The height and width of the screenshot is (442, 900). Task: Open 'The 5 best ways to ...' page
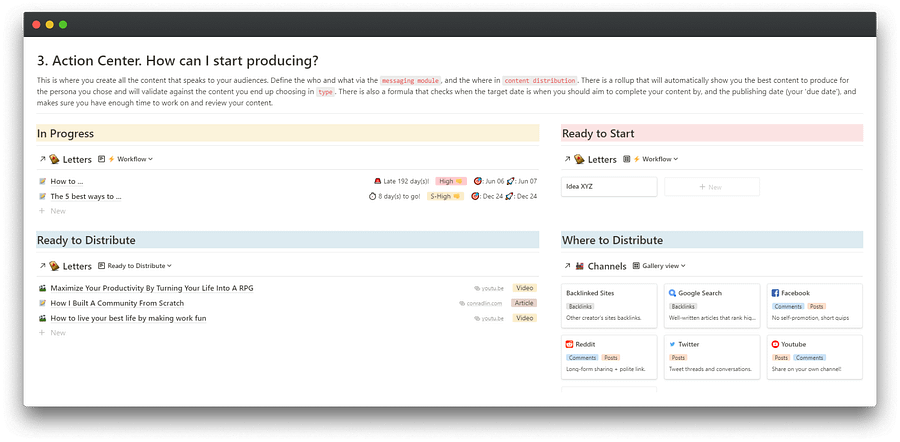(x=86, y=196)
